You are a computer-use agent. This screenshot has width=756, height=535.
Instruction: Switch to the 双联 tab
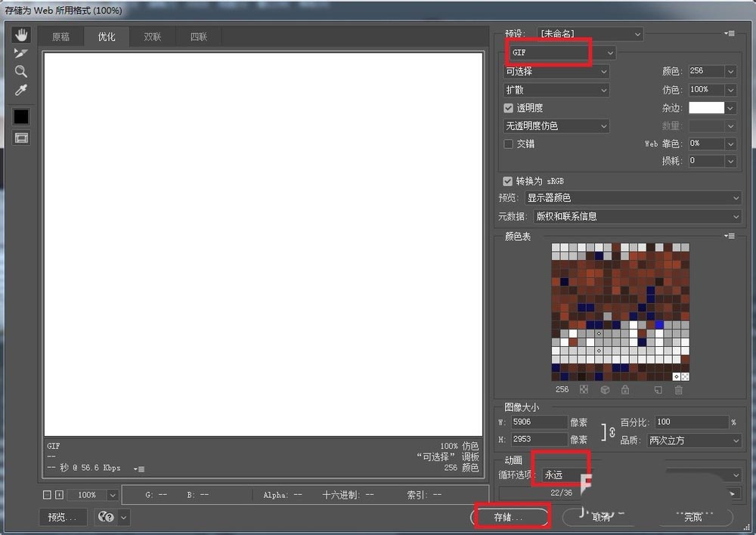click(x=153, y=36)
